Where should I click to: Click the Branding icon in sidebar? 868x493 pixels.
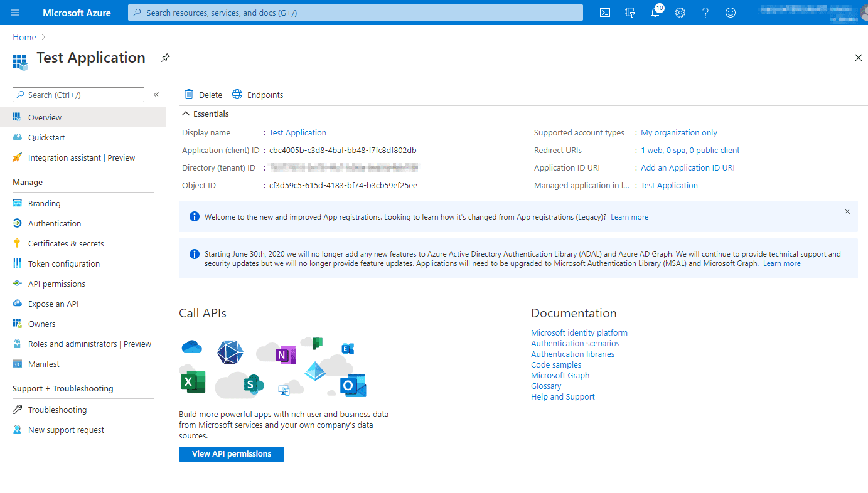pos(17,203)
